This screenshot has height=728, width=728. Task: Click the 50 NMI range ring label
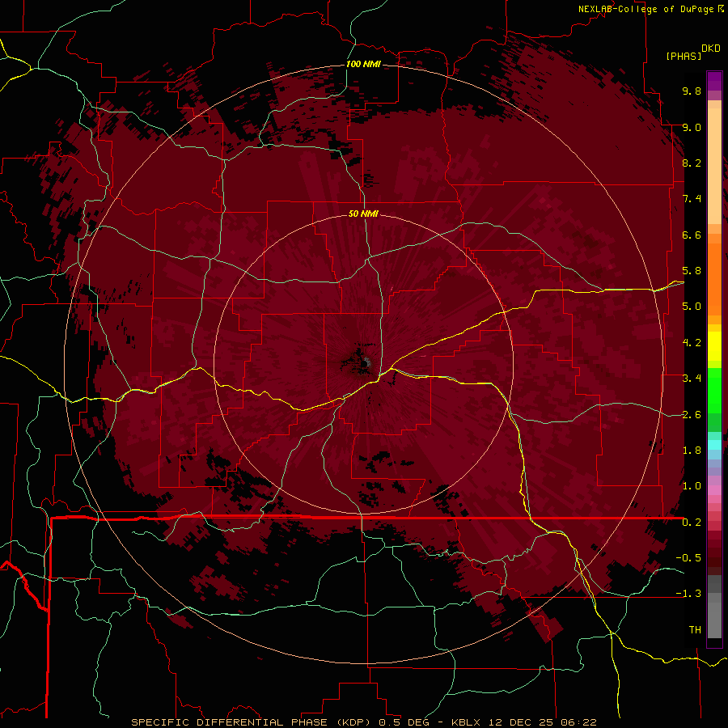tap(363, 214)
